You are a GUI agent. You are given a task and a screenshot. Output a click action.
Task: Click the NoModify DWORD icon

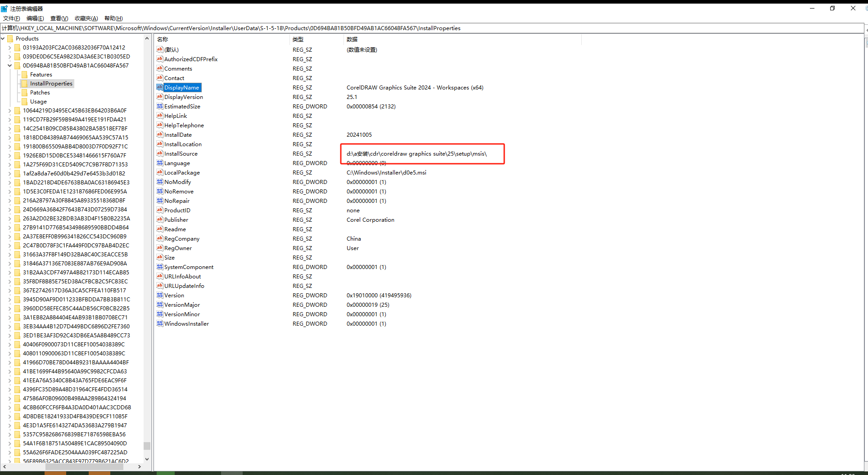click(159, 182)
